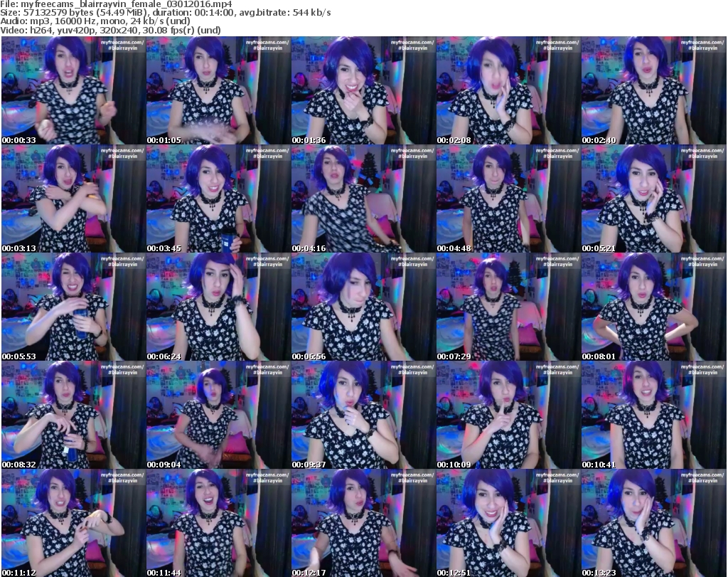Click the 00:04:16 frame
This screenshot has height=577, width=728.
(x=363, y=198)
